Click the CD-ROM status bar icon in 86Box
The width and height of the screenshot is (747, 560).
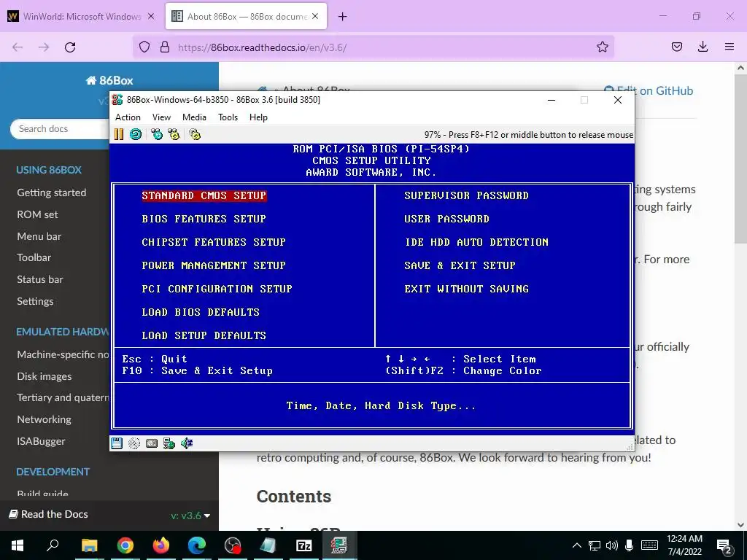[x=134, y=443]
